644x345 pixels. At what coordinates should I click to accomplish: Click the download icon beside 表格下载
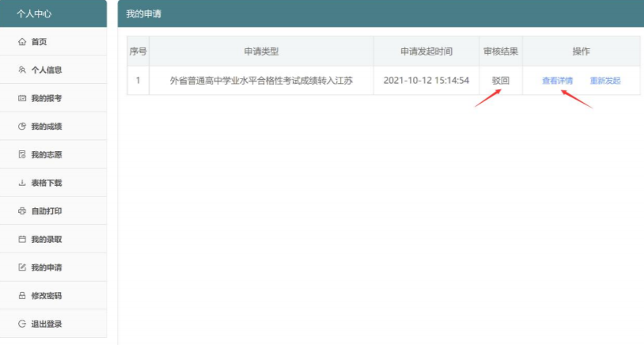[22, 184]
